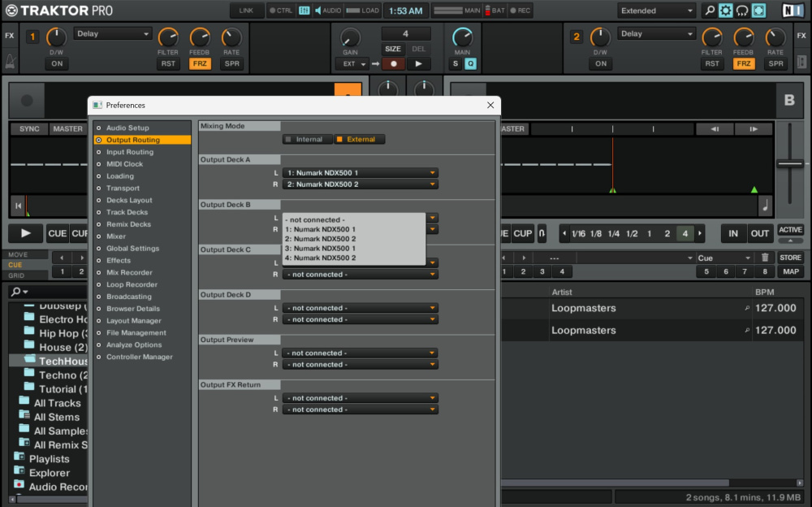Open the search magnifier icon in header

(710, 11)
